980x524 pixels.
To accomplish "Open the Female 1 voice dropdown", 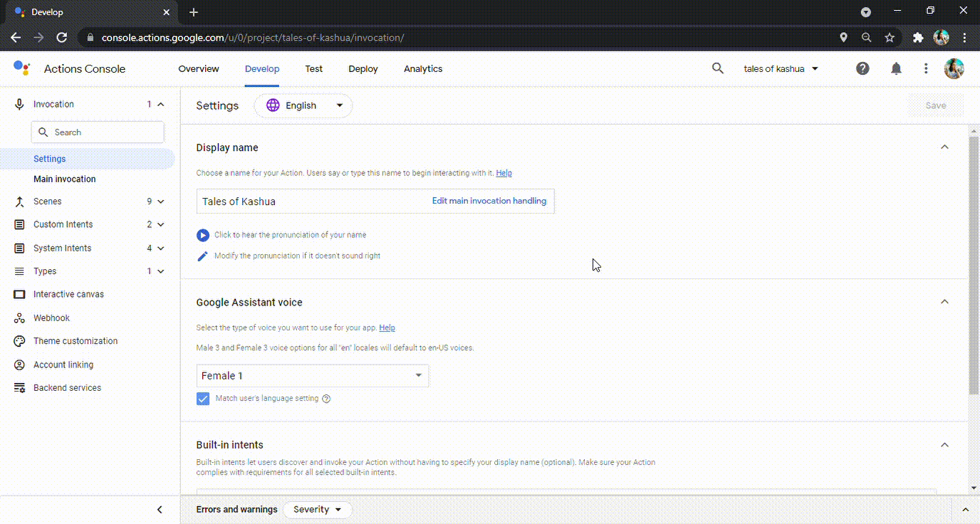I will (x=313, y=376).
